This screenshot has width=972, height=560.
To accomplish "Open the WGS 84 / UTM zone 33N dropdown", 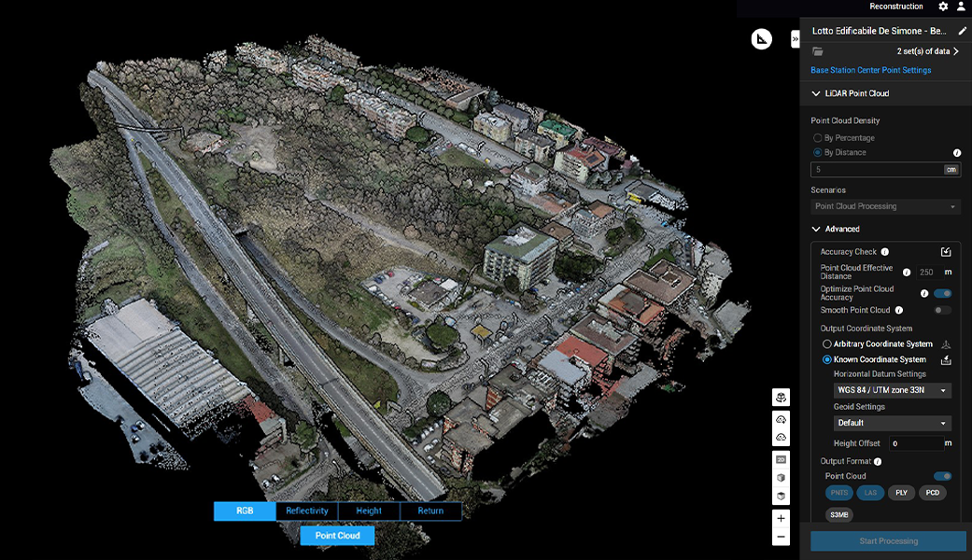I will click(x=892, y=390).
